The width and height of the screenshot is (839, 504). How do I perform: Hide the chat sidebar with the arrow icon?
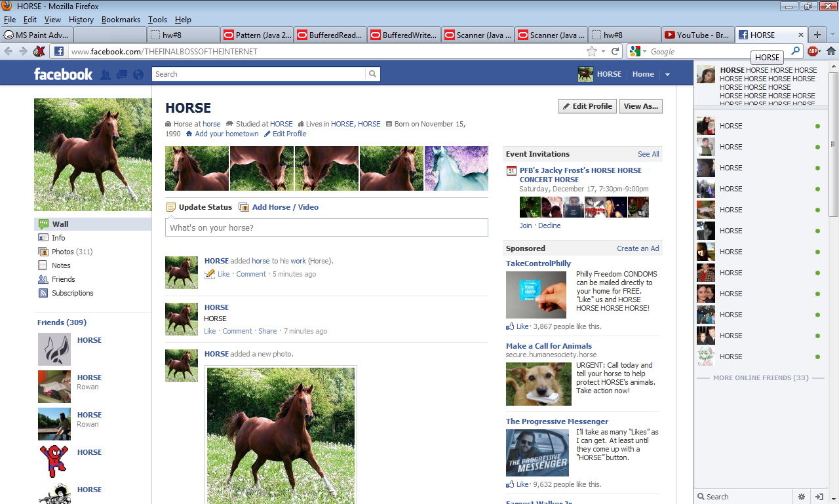click(819, 496)
